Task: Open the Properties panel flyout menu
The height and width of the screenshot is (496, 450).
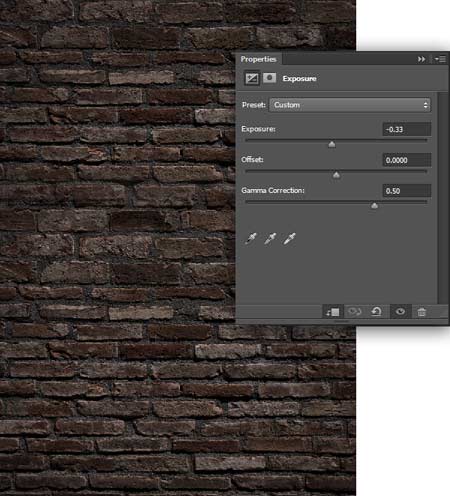Action: coord(440,59)
